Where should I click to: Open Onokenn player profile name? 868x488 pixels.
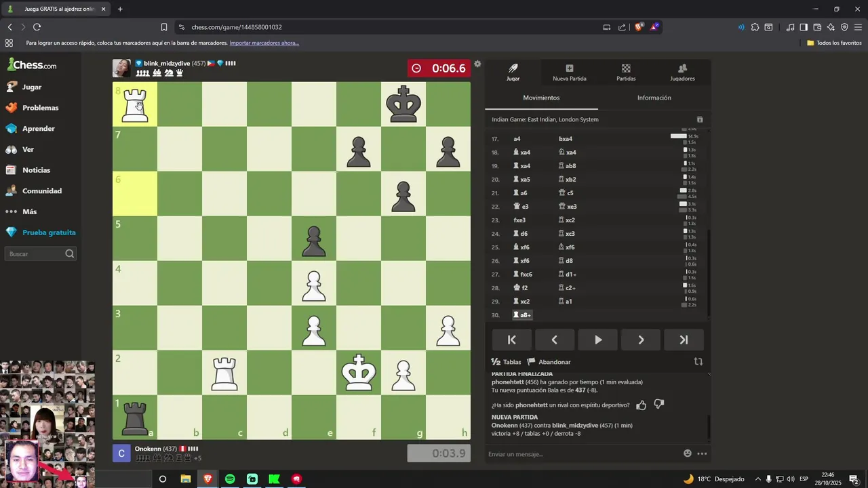click(x=148, y=449)
